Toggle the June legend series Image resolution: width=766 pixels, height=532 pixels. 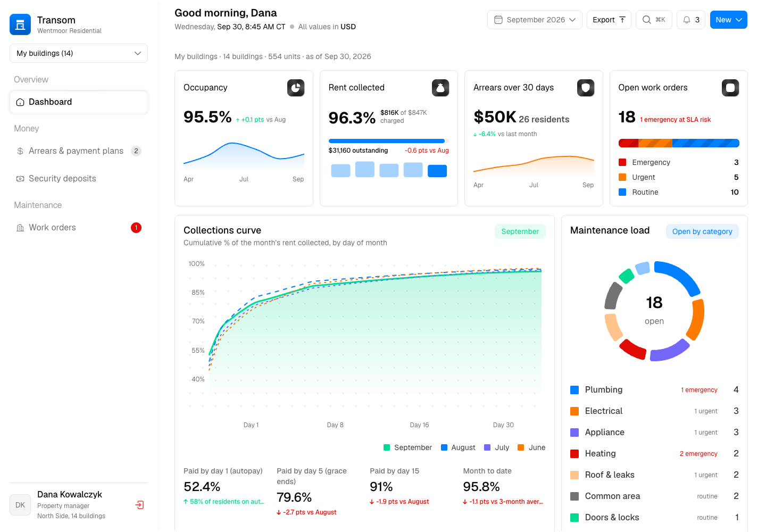point(531,447)
